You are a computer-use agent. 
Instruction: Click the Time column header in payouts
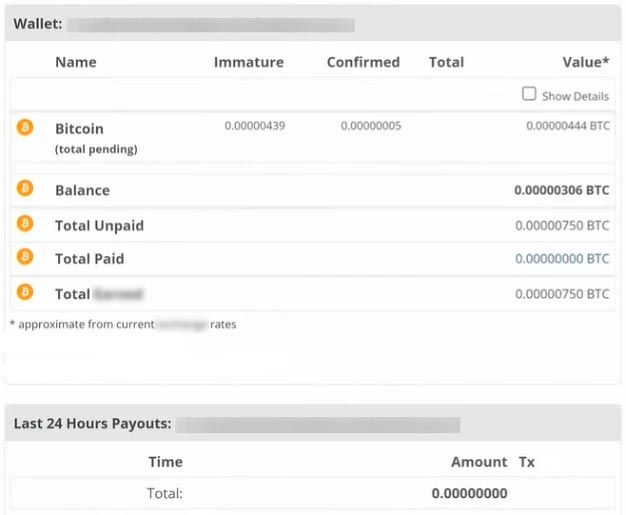[165, 462]
